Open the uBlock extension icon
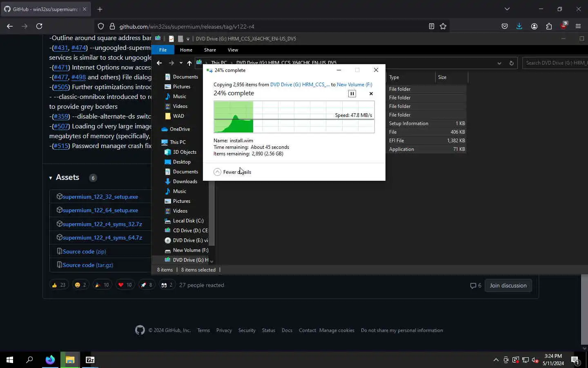Image resolution: width=588 pixels, height=368 pixels. click(563, 26)
